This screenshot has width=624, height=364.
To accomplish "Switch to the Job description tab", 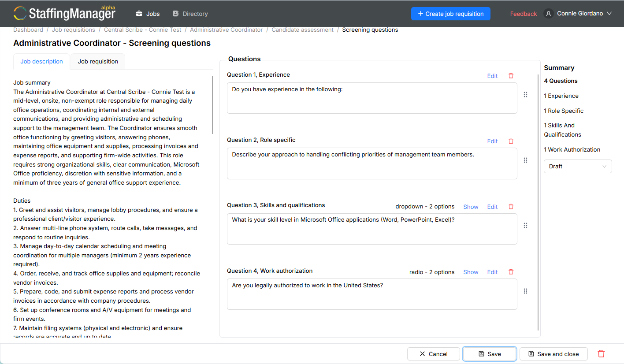I will tap(41, 62).
